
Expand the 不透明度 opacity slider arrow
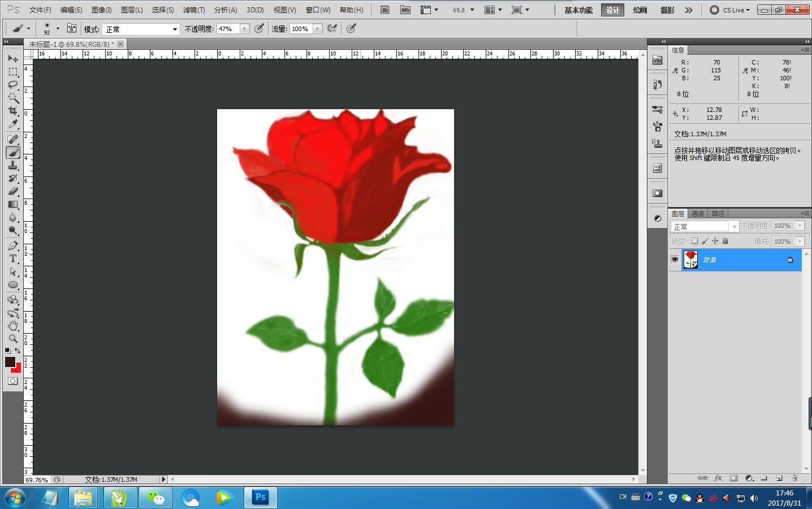[x=244, y=29]
